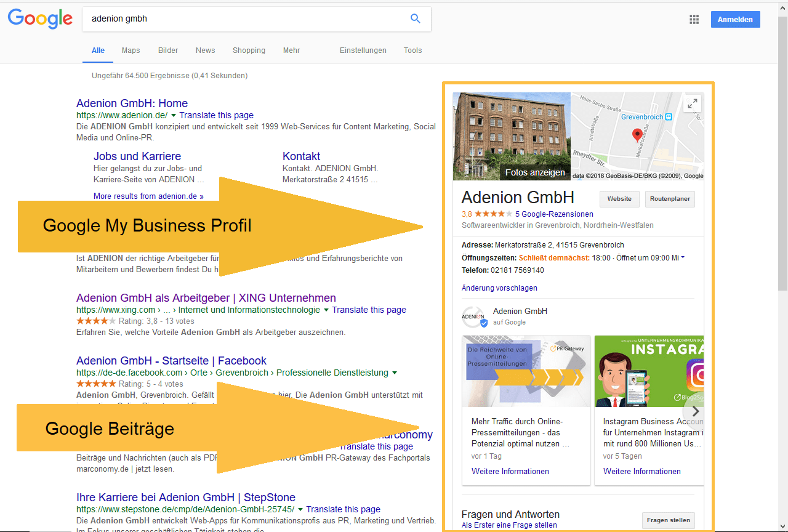The height and width of the screenshot is (532, 788).
Task: Open the Google apps grid icon
Action: [694, 20]
